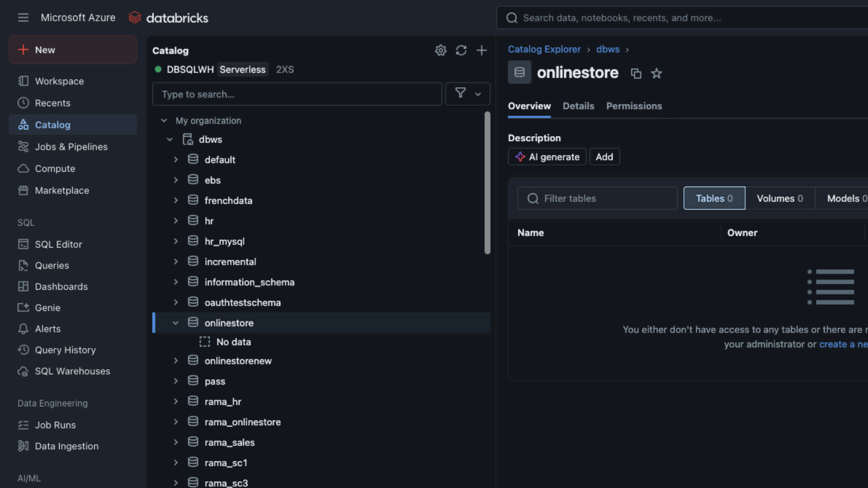Refresh the catalog tree
This screenshot has height=488, width=868.
(x=461, y=50)
